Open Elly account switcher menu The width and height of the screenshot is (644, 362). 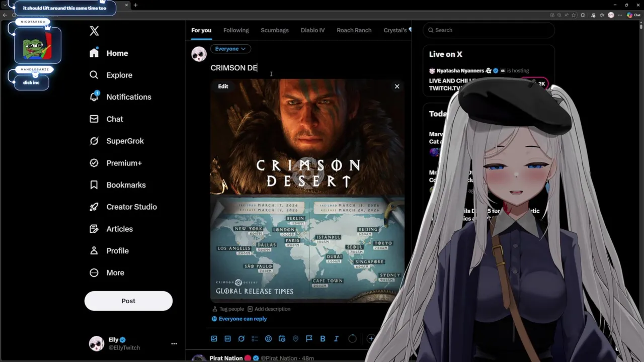[133, 343]
